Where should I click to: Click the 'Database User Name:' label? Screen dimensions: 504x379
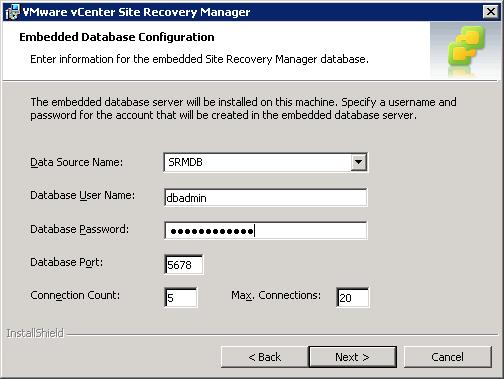tap(82, 195)
